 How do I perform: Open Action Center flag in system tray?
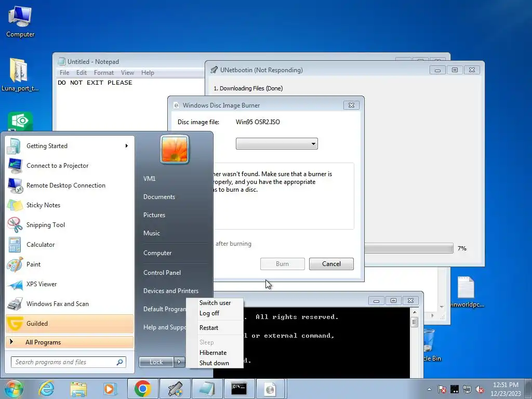pos(442,389)
